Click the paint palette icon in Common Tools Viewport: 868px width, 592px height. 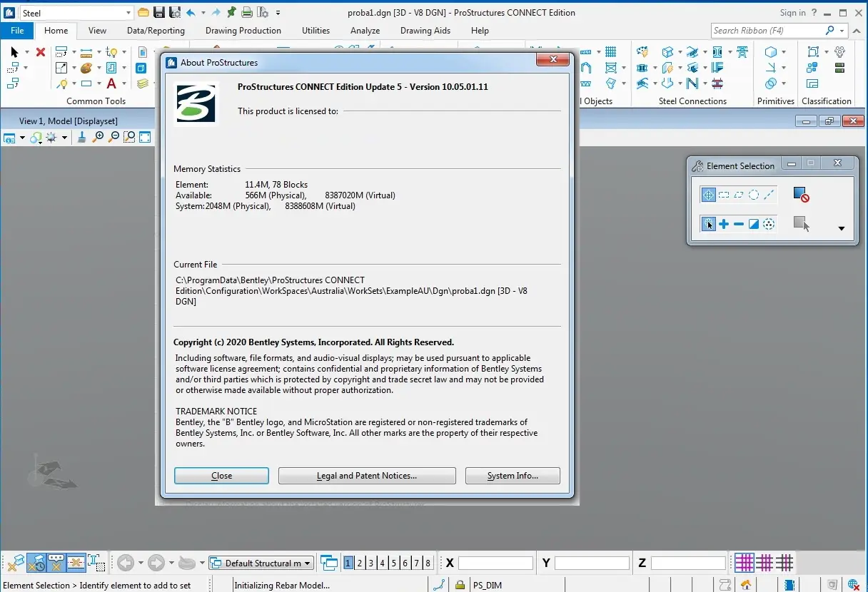pos(86,68)
